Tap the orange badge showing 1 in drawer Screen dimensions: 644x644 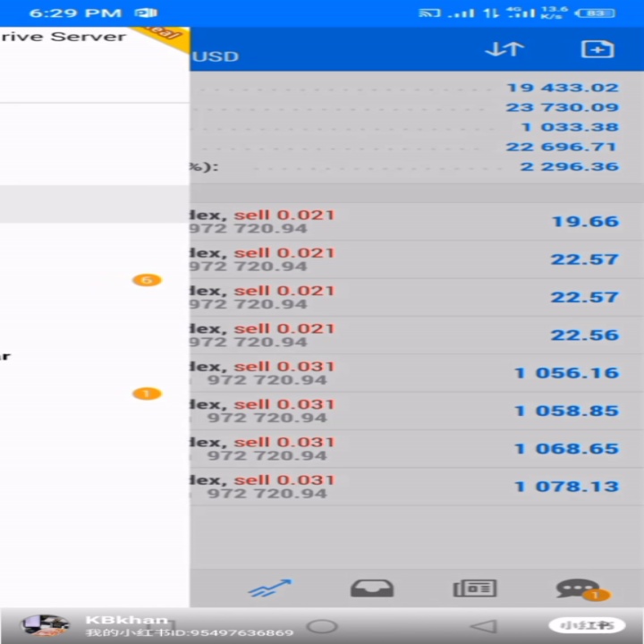click(147, 394)
